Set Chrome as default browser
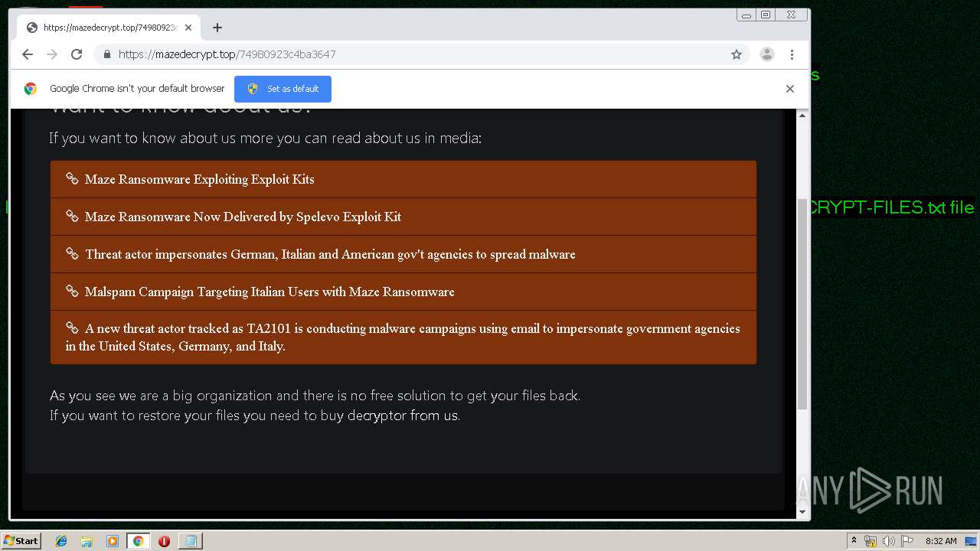Viewport: 980px width, 551px height. (283, 89)
